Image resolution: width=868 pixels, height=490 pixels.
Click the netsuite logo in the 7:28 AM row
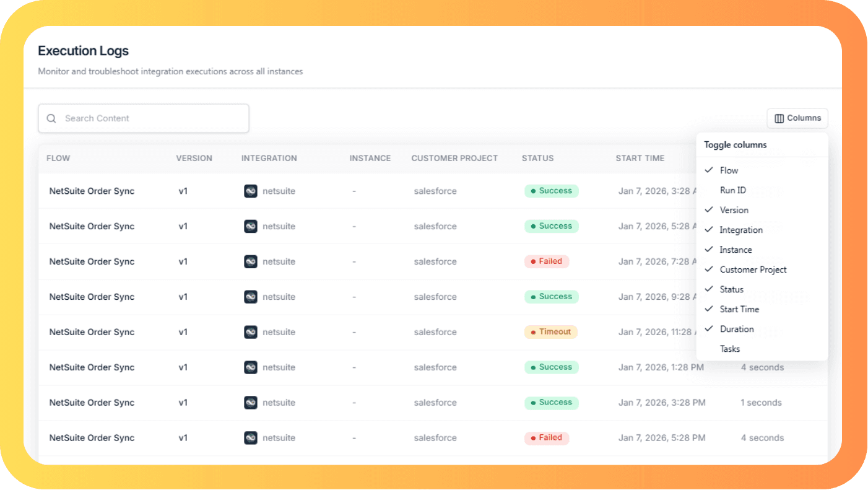tap(251, 261)
